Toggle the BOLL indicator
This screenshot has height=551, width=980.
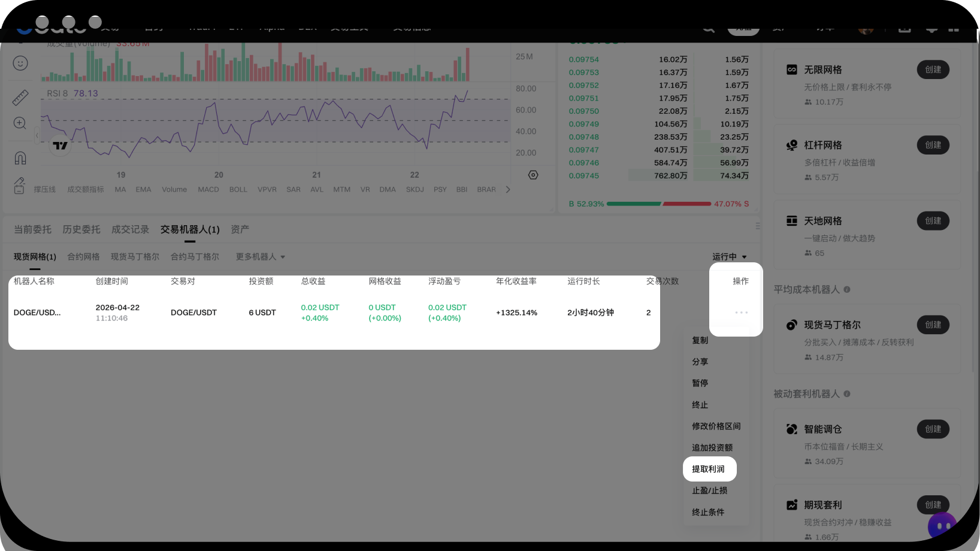(238, 190)
